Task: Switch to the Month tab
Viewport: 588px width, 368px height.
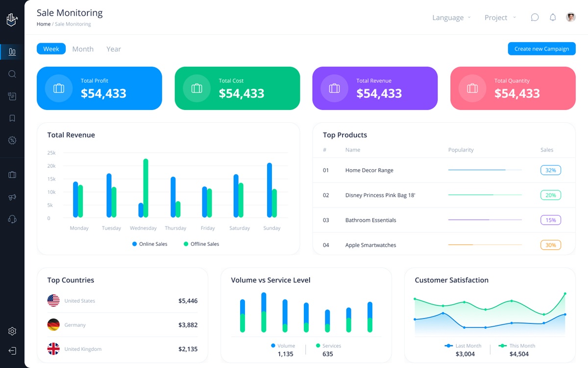Action: point(83,49)
